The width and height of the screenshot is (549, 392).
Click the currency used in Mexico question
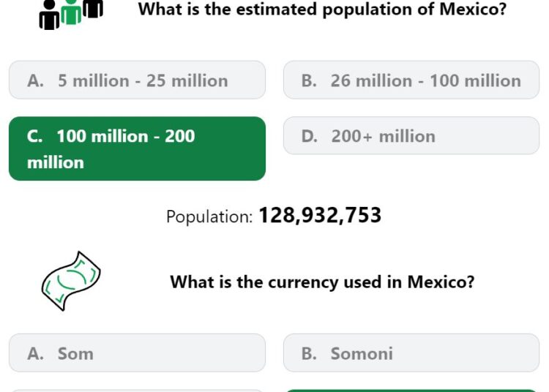[322, 282]
